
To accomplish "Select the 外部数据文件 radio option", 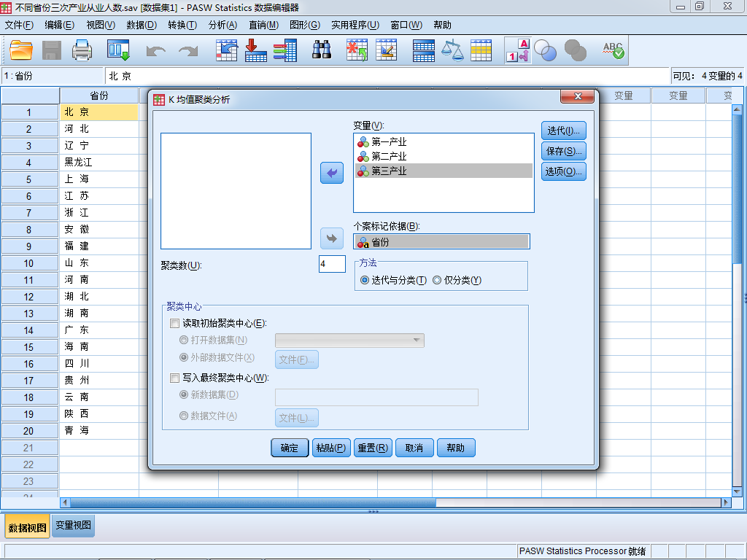I will pyautogui.click(x=183, y=357).
